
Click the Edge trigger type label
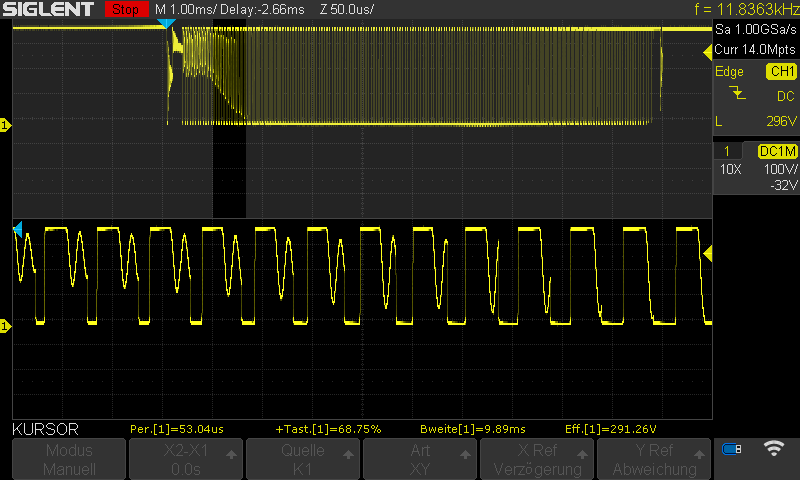tap(729, 71)
